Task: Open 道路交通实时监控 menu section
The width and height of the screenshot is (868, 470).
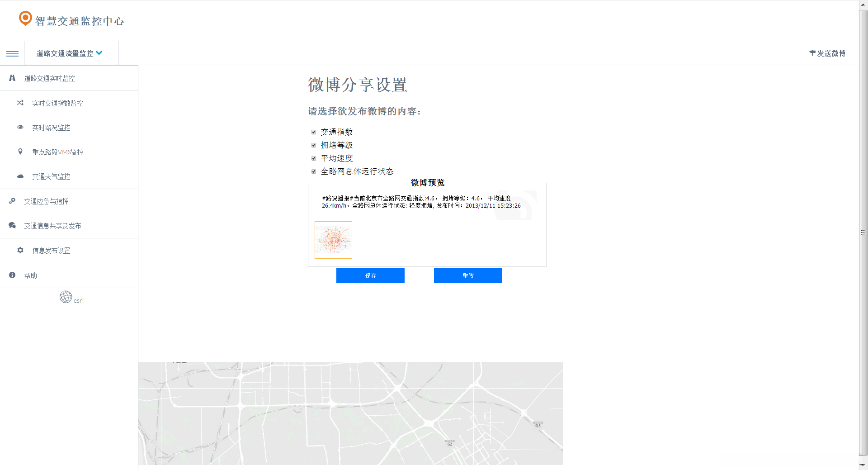Action: (69, 78)
